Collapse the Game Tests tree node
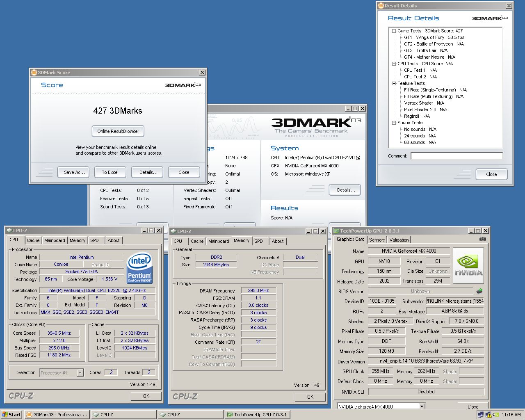Viewport: 525px width, 420px height. pyautogui.click(x=394, y=31)
